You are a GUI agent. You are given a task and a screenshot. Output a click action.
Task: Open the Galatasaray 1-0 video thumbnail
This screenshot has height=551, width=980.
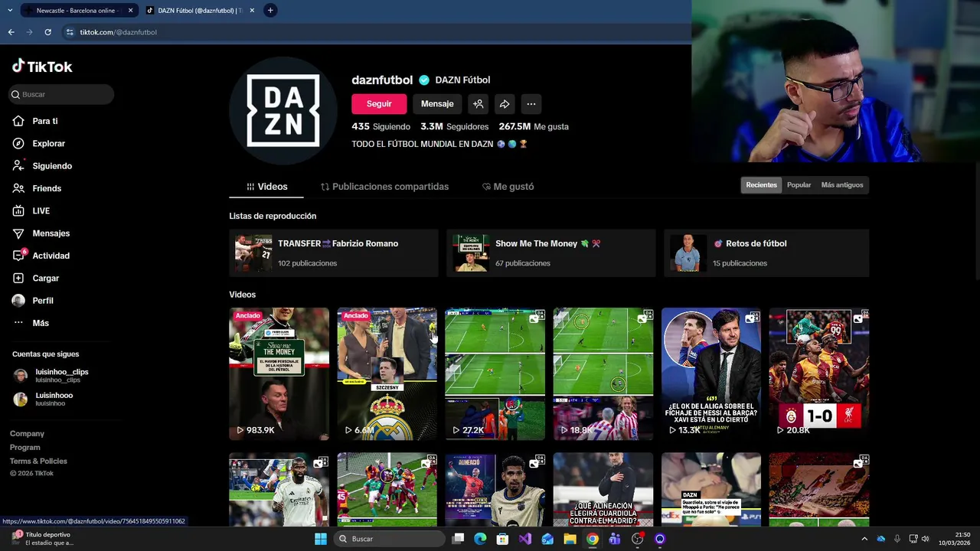coord(818,373)
